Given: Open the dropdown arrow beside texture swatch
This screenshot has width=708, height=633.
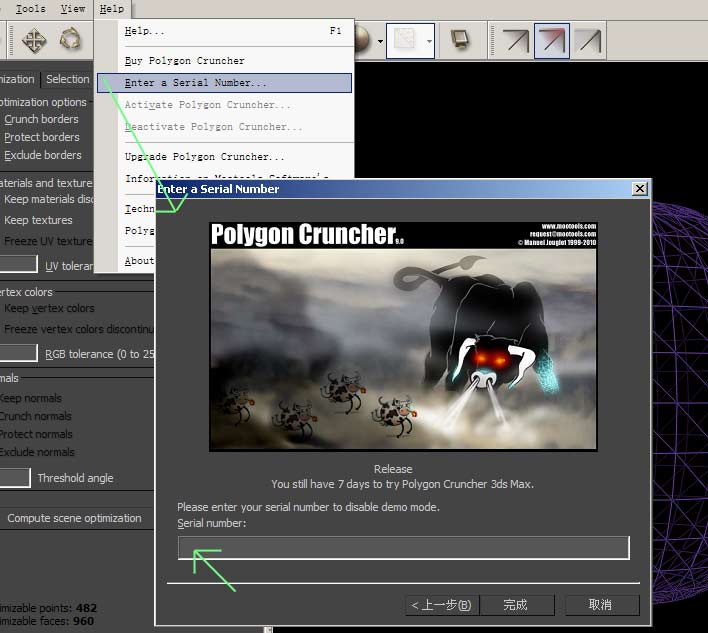Looking at the screenshot, I should (x=429, y=41).
